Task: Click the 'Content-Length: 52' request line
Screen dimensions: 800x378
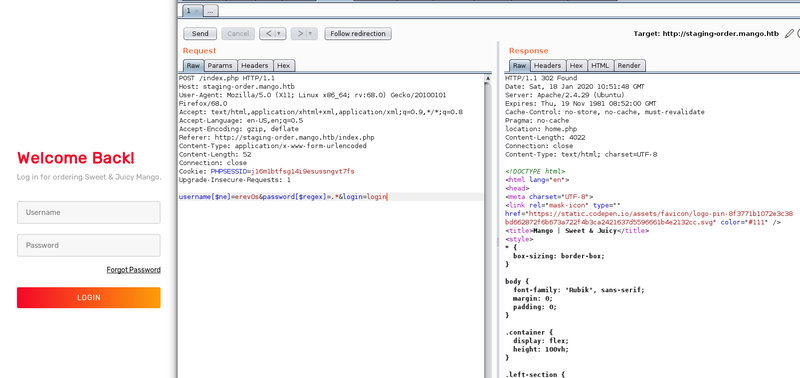Action: 215,154
